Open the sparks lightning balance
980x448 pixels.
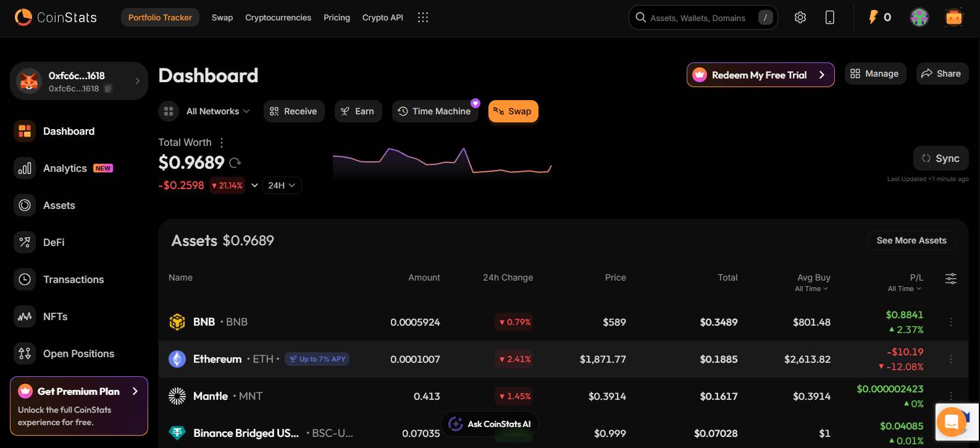(x=880, y=17)
